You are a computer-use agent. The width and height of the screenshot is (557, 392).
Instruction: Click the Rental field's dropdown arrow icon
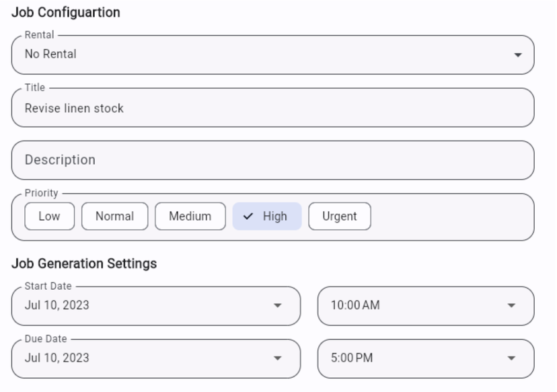[517, 55]
